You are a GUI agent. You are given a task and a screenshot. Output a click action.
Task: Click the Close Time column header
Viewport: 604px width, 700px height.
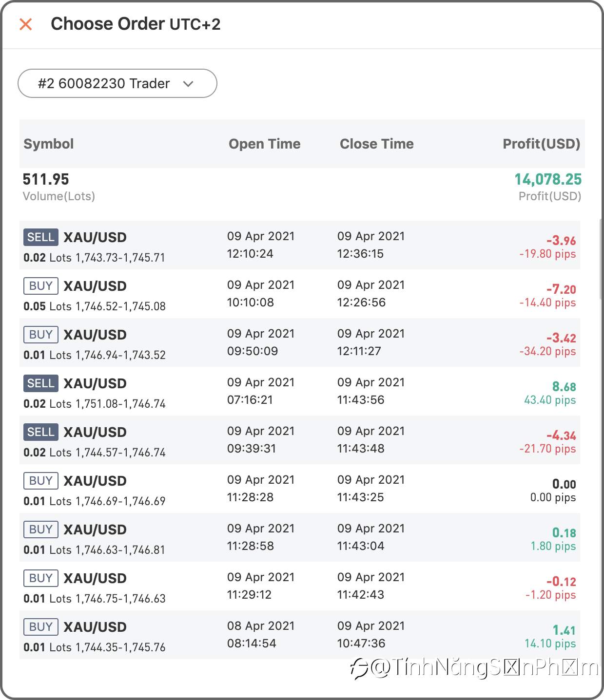tap(377, 144)
